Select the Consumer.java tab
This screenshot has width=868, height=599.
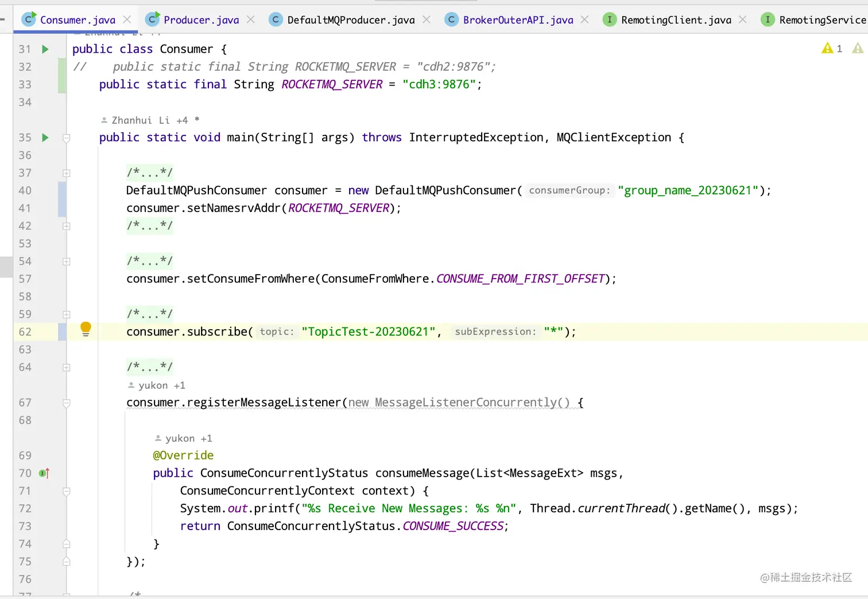(77, 20)
